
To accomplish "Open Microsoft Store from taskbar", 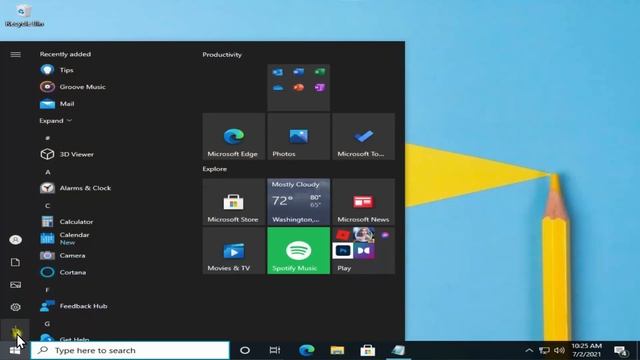I will [x=367, y=350].
